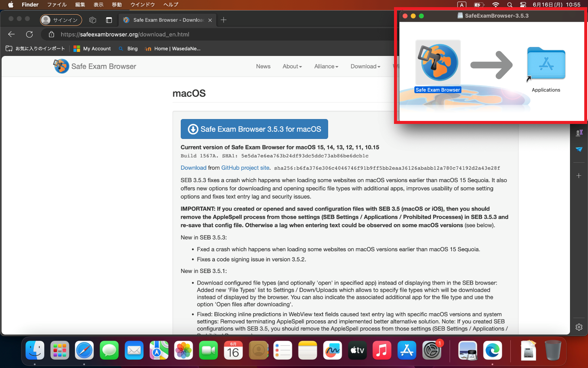Toggle Edge vertical tabs icon
The width and height of the screenshot is (588, 368).
(x=109, y=20)
